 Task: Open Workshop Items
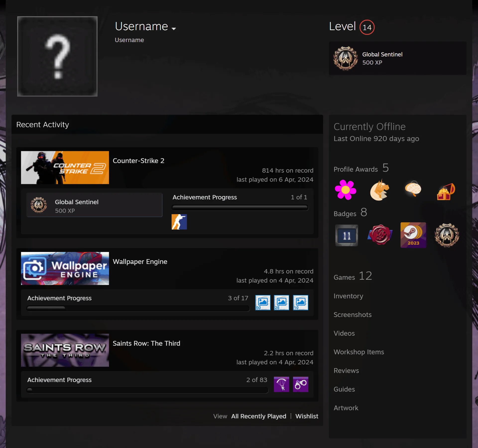tap(359, 352)
